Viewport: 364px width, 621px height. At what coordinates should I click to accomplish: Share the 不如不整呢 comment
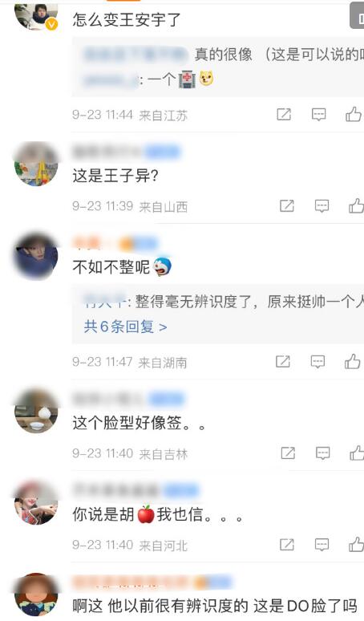[283, 362]
